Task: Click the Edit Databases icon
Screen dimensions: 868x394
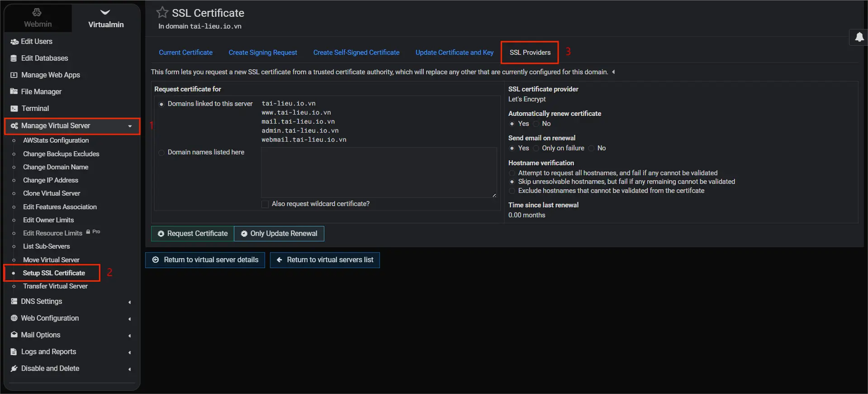Action: [x=14, y=58]
